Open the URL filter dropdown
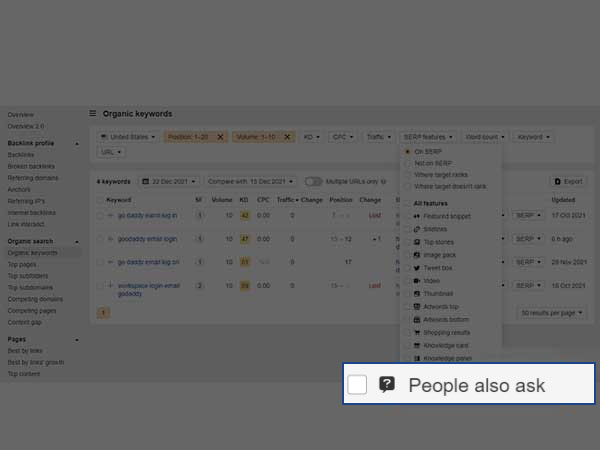 111,152
